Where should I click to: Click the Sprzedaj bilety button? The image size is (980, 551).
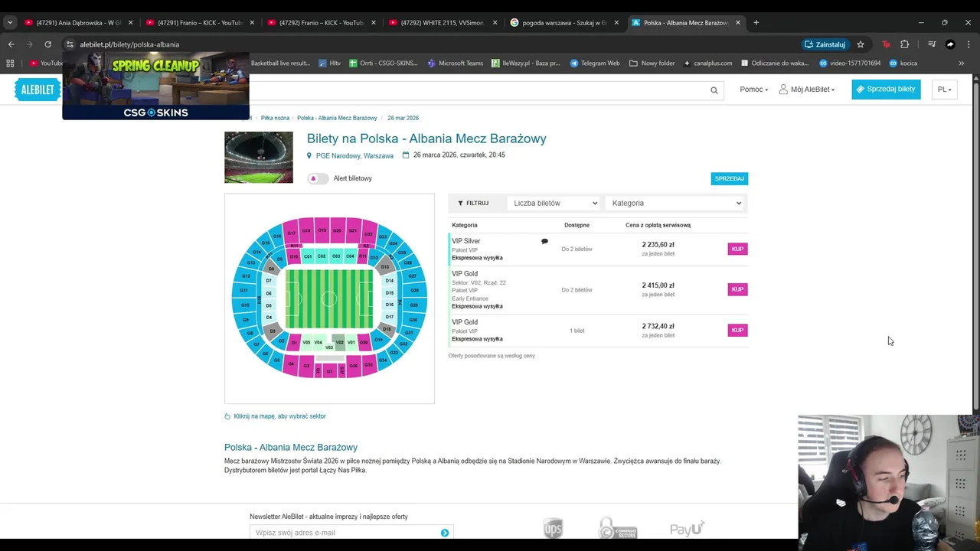886,90
